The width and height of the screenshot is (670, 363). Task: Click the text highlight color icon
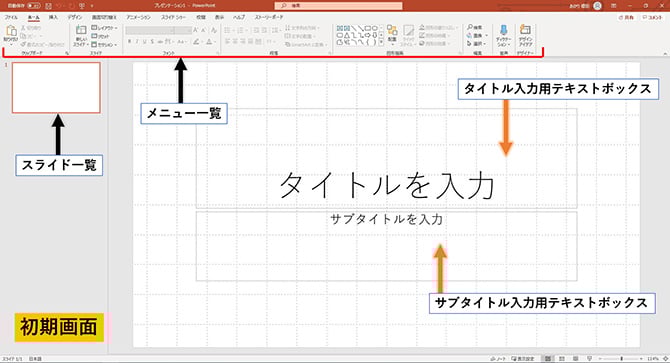click(196, 42)
